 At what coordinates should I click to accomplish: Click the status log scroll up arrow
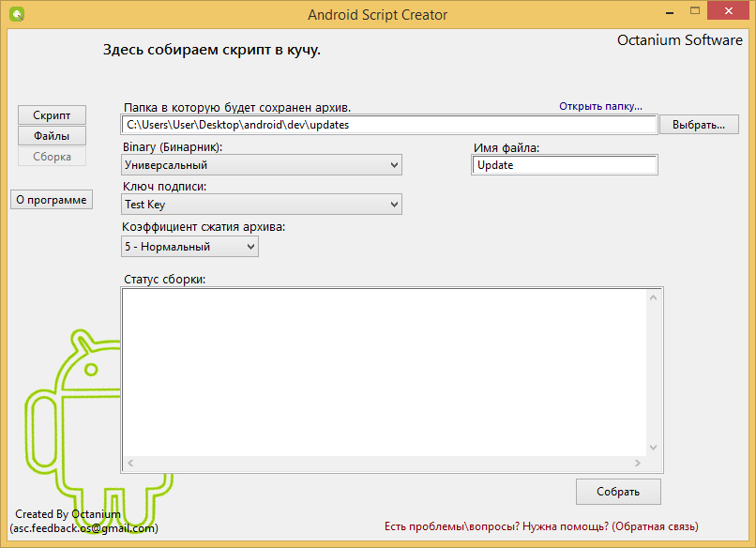point(654,297)
